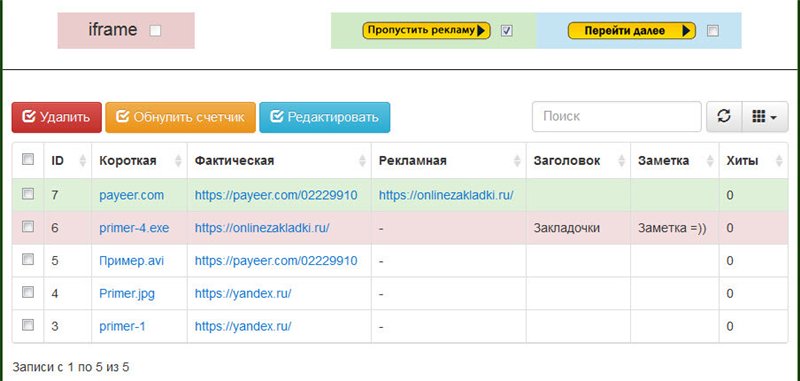Sort by the Короткая column arrows
This screenshot has width=800, height=381.
click(x=178, y=161)
